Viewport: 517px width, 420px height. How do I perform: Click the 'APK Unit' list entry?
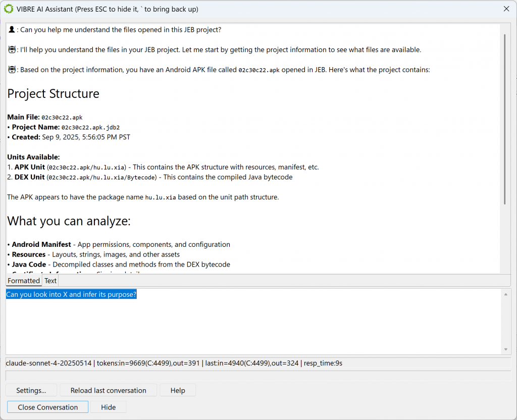(163, 167)
